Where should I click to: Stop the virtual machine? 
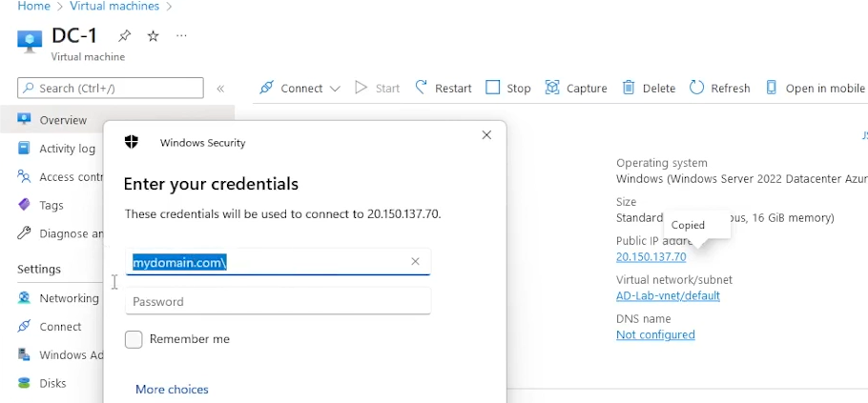tap(508, 88)
